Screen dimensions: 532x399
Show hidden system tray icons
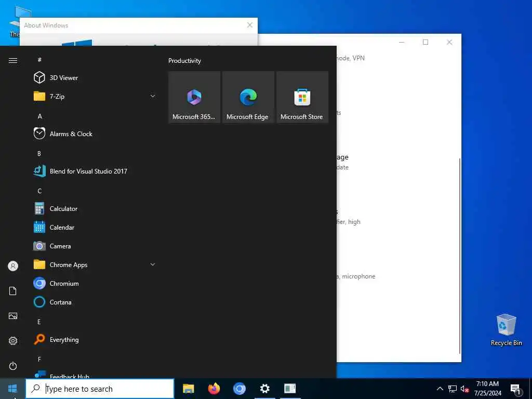pyautogui.click(x=440, y=389)
